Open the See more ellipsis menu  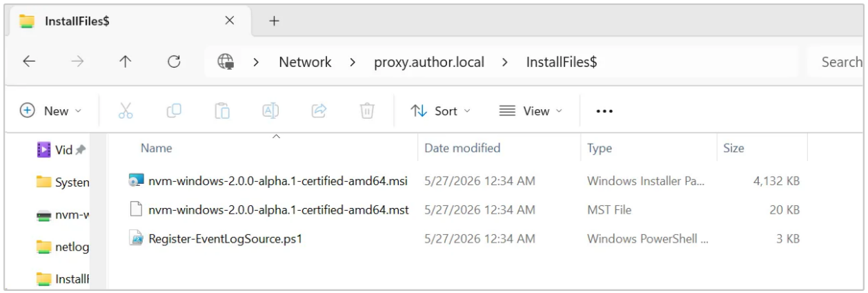(x=604, y=111)
